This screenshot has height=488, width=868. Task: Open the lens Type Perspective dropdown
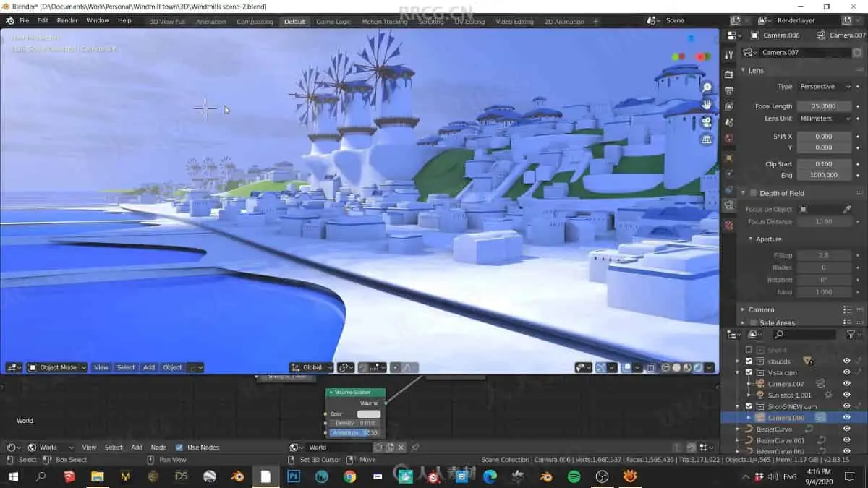tap(824, 87)
